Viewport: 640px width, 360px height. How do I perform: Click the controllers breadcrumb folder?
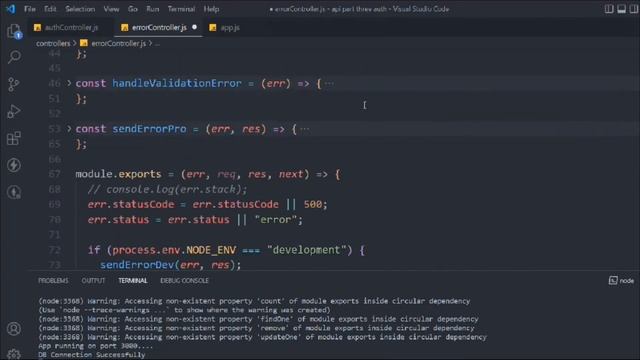53,43
